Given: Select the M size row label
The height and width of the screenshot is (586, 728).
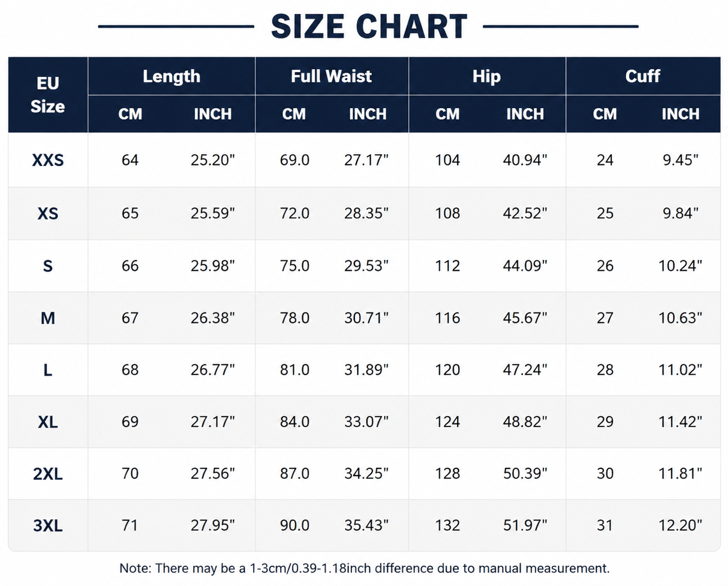Looking at the screenshot, I should click(x=48, y=318).
